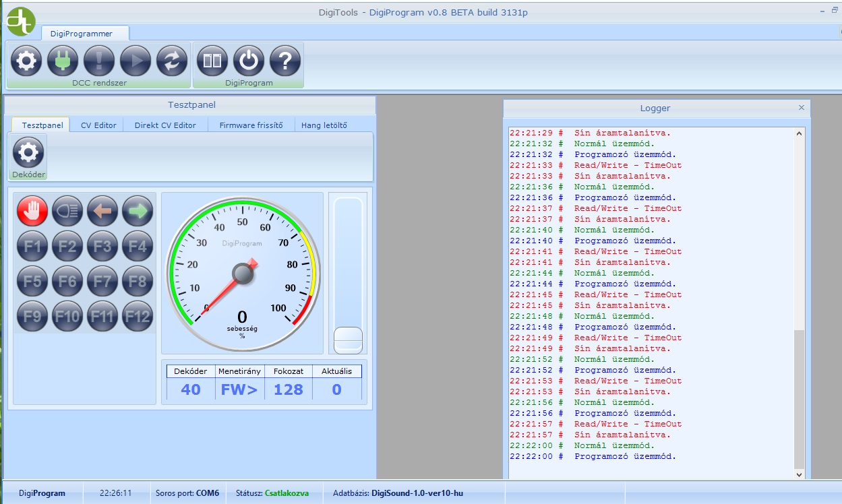Click the Fokozat column header
842x504 pixels.
[288, 371]
